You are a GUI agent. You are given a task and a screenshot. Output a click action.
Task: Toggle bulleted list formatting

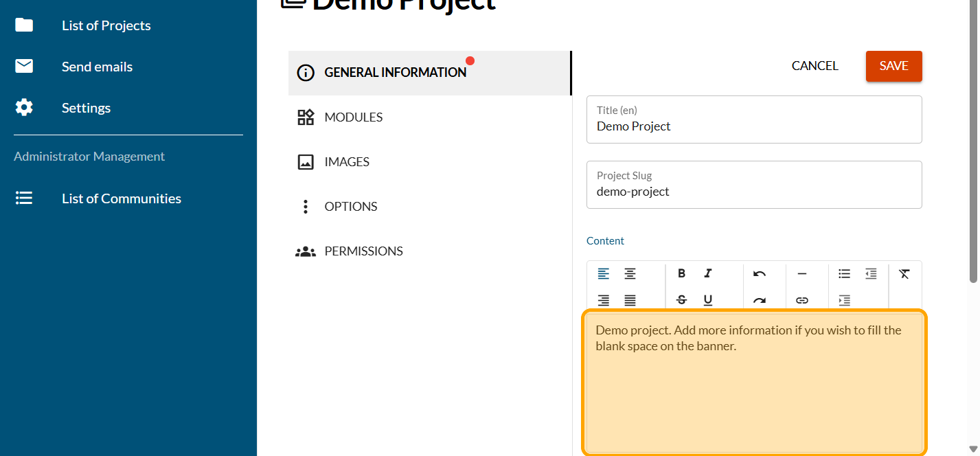click(844, 273)
